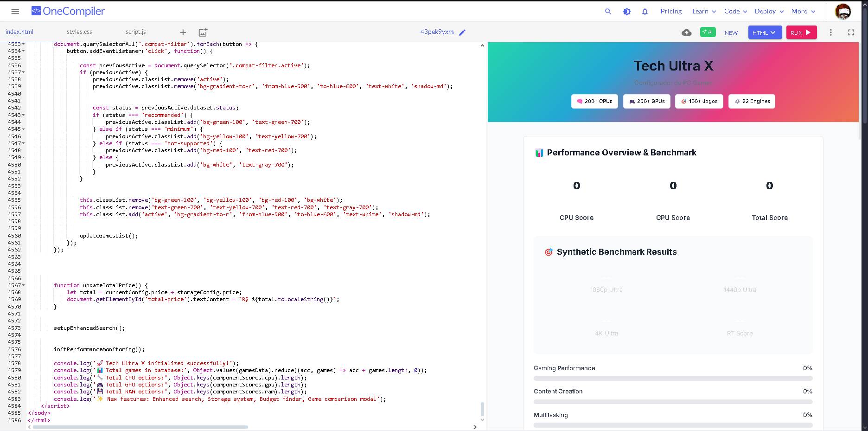Open the Pricing link
This screenshot has height=431, width=868.
tap(671, 12)
